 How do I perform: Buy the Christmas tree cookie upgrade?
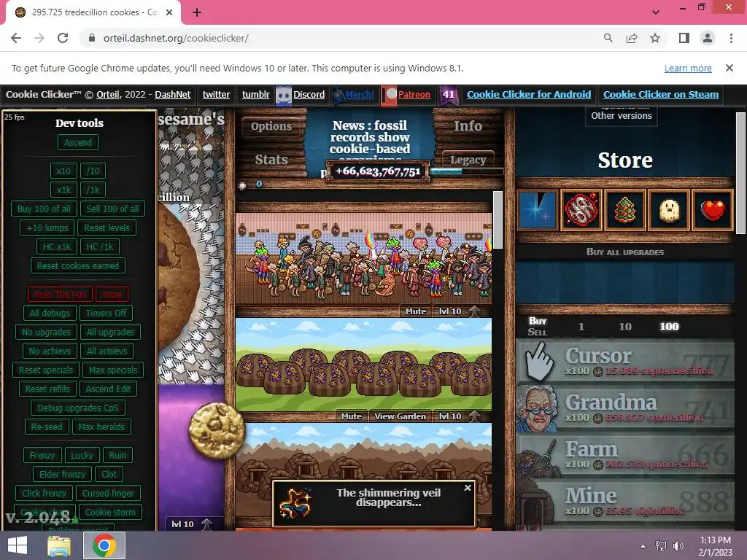point(624,210)
